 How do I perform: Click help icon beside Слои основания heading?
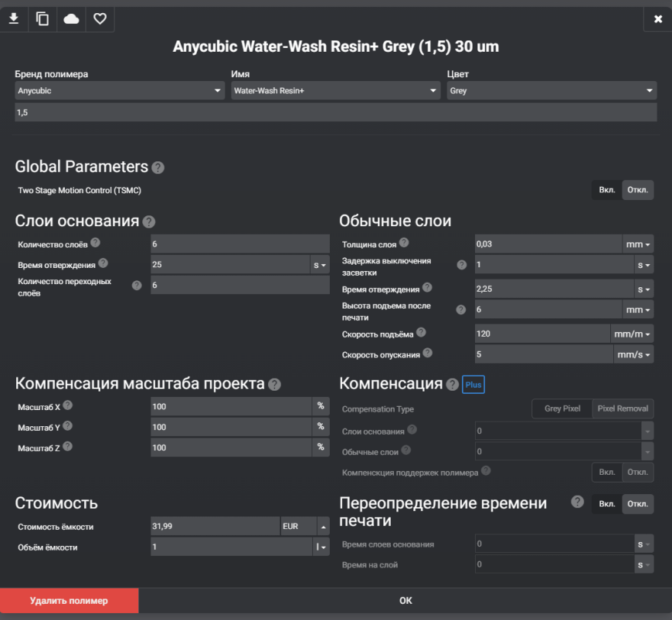pos(149,222)
